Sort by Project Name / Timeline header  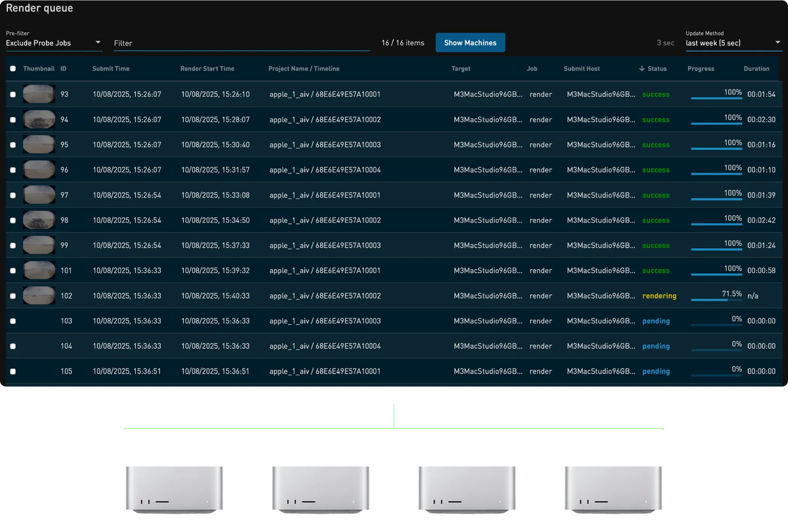[304, 69]
